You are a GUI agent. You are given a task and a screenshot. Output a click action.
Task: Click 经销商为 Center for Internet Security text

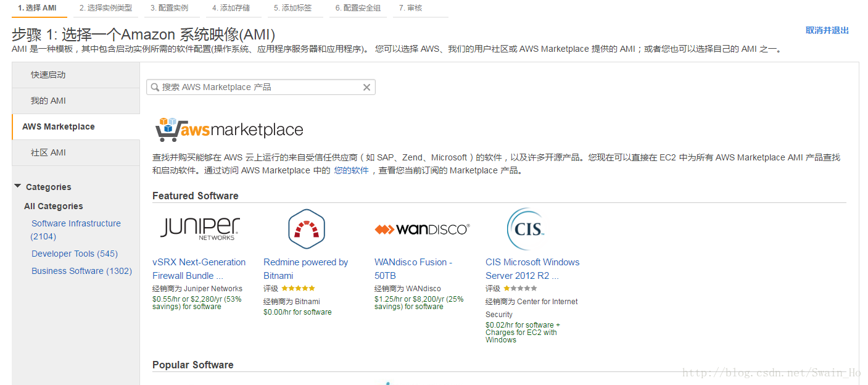(532, 308)
